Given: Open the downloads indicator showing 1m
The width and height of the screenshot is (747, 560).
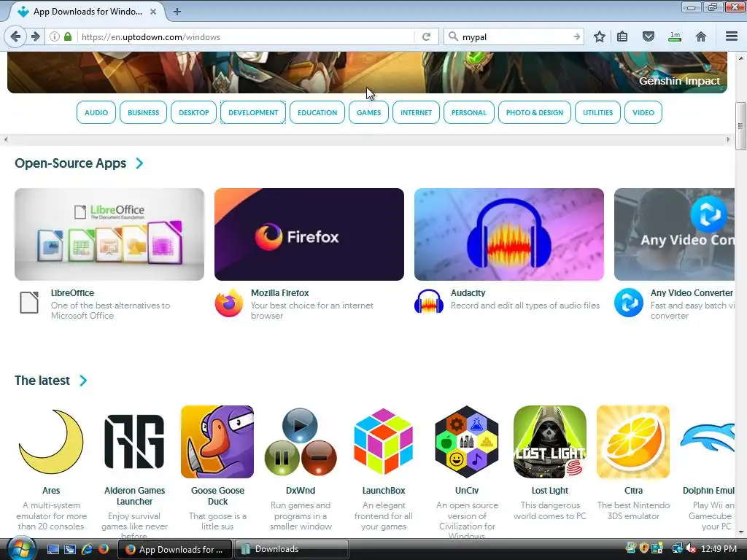Looking at the screenshot, I should [675, 36].
